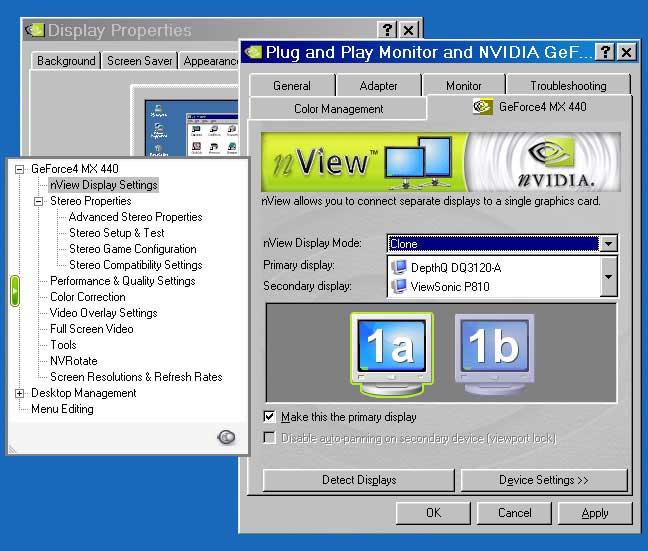648x551 pixels.
Task: Select NVRotate in the tree
Action: 74,361
